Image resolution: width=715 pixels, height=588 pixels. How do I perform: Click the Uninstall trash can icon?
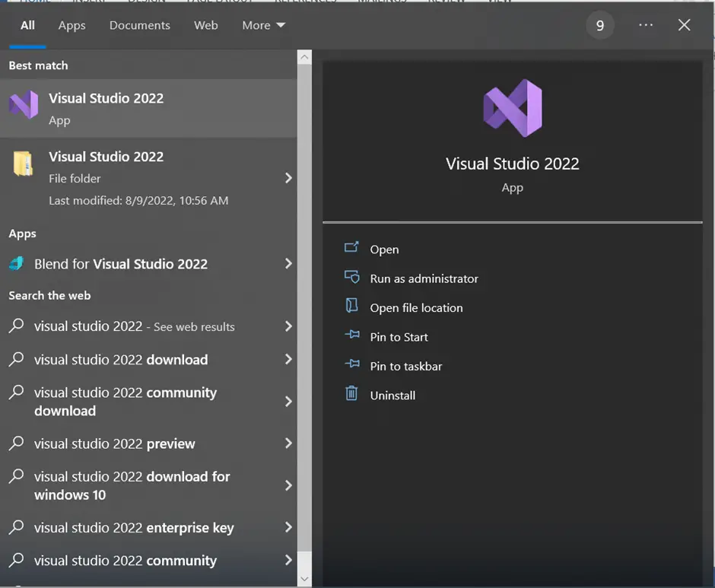[351, 393]
